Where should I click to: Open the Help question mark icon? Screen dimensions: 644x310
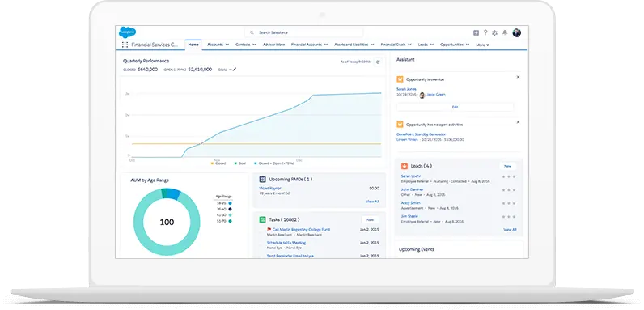tap(485, 33)
